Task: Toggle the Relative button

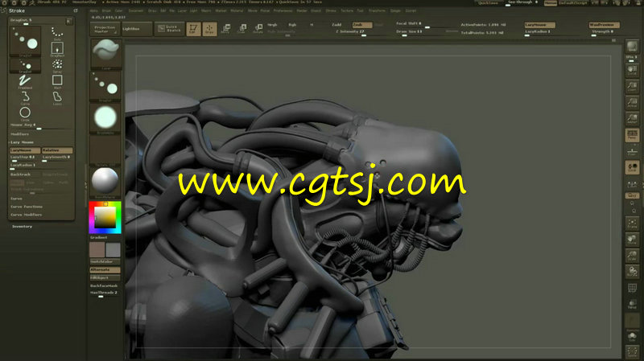Action: coord(56,150)
